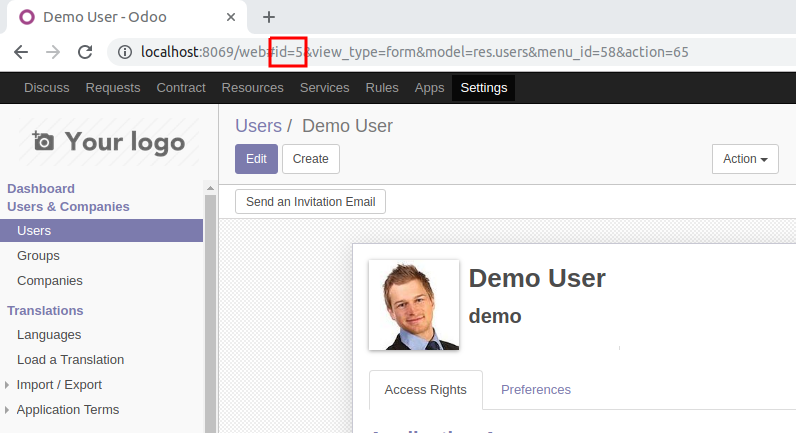Open the Contract menu
Screen dimensions: 796x433
pos(181,88)
